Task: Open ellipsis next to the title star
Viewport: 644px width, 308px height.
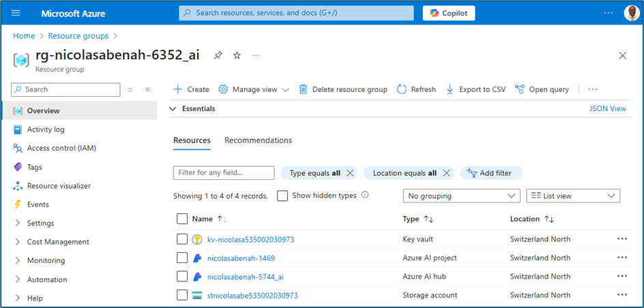Action: tap(257, 55)
